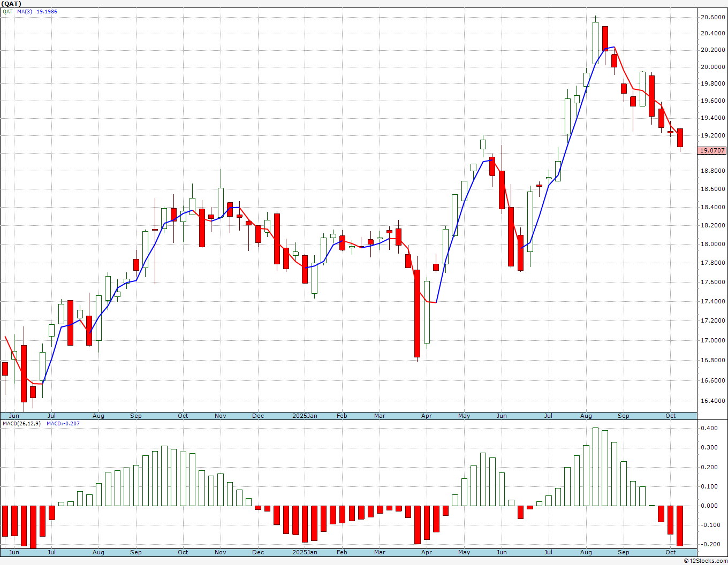The height and width of the screenshot is (565, 728).
Task: Click Mar on the price chart time axis
Action: point(380,416)
